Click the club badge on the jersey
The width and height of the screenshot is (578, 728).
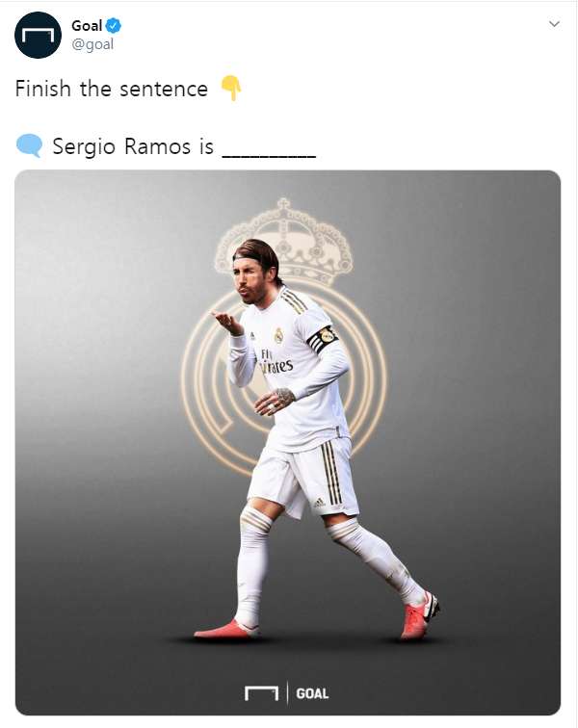tap(278, 335)
